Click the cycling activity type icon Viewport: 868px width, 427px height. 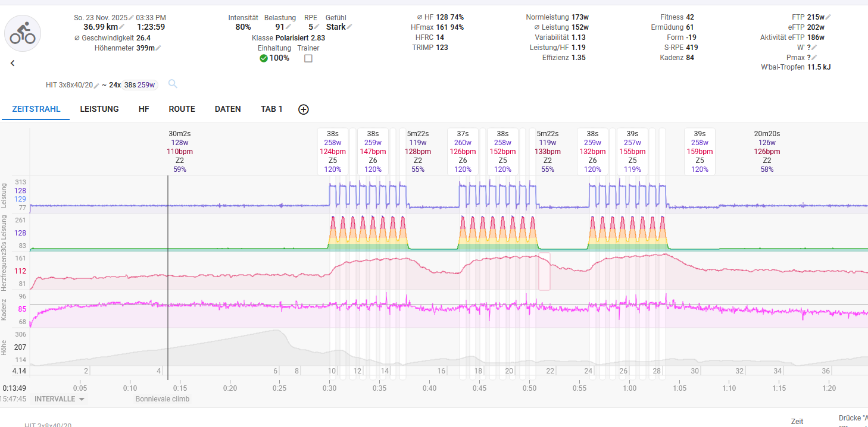tap(23, 33)
